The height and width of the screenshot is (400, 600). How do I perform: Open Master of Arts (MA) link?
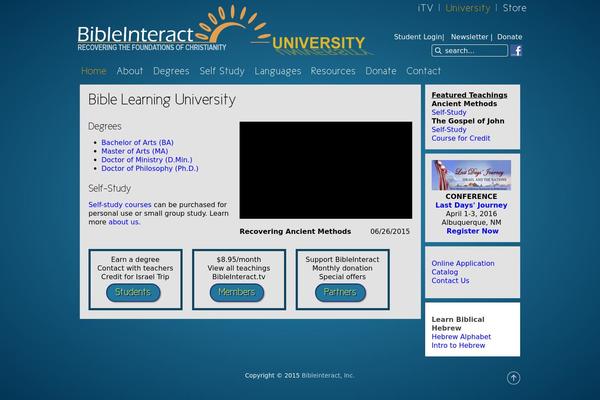coord(135,151)
